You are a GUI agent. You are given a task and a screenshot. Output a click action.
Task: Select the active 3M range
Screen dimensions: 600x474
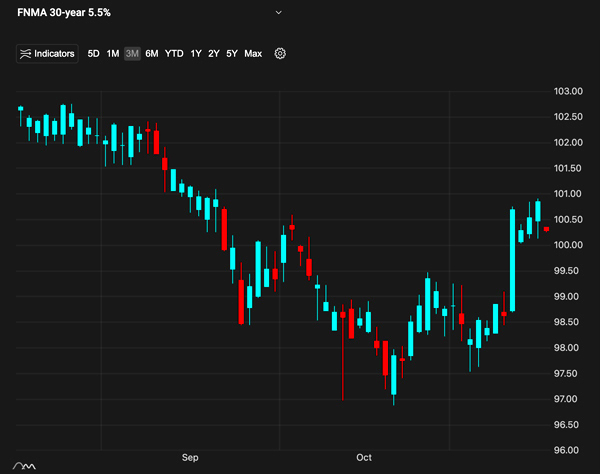pyautogui.click(x=132, y=54)
